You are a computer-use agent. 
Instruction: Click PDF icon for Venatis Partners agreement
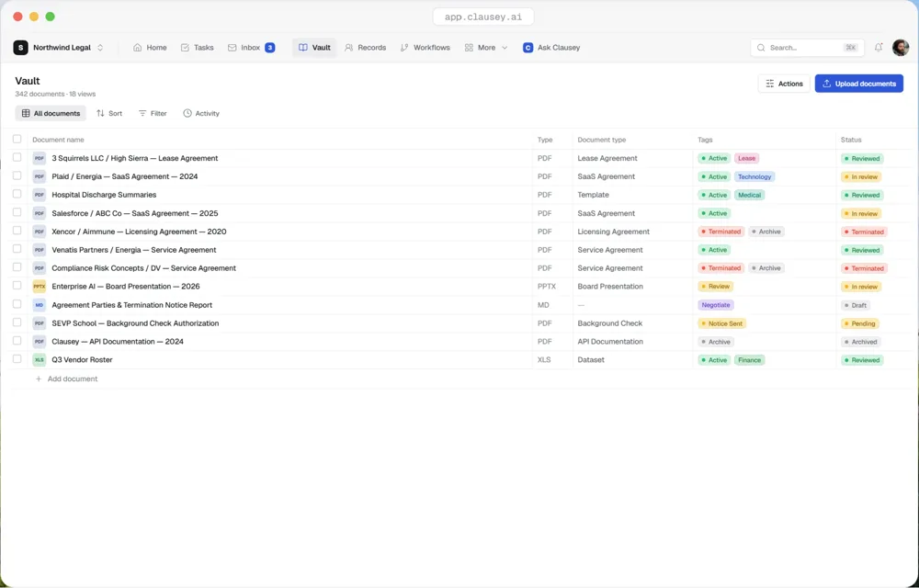tap(40, 250)
